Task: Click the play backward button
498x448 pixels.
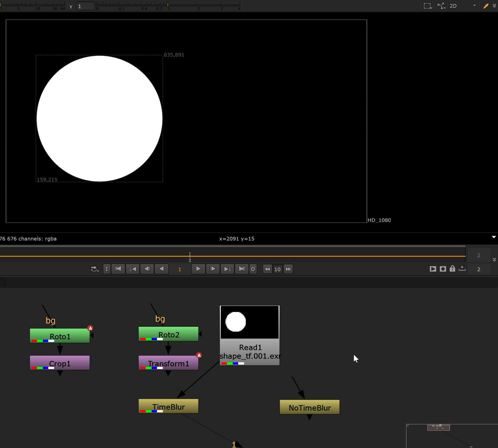Action: (x=161, y=269)
